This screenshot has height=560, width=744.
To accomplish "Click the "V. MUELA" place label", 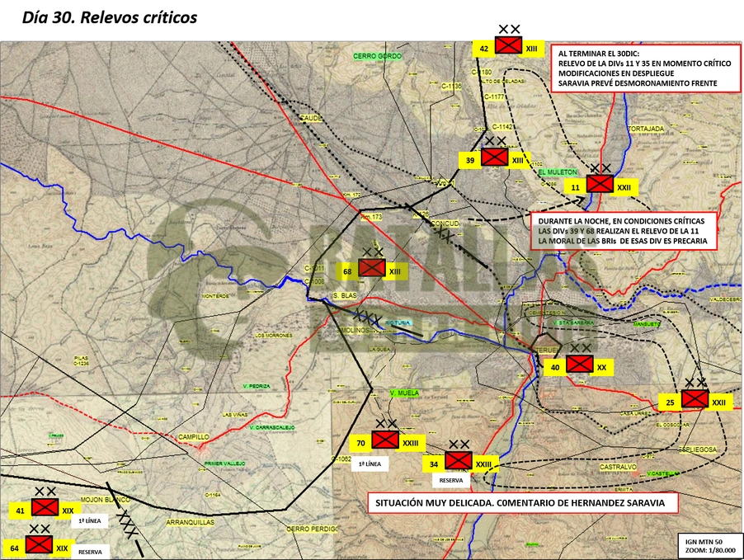I will [x=404, y=393].
